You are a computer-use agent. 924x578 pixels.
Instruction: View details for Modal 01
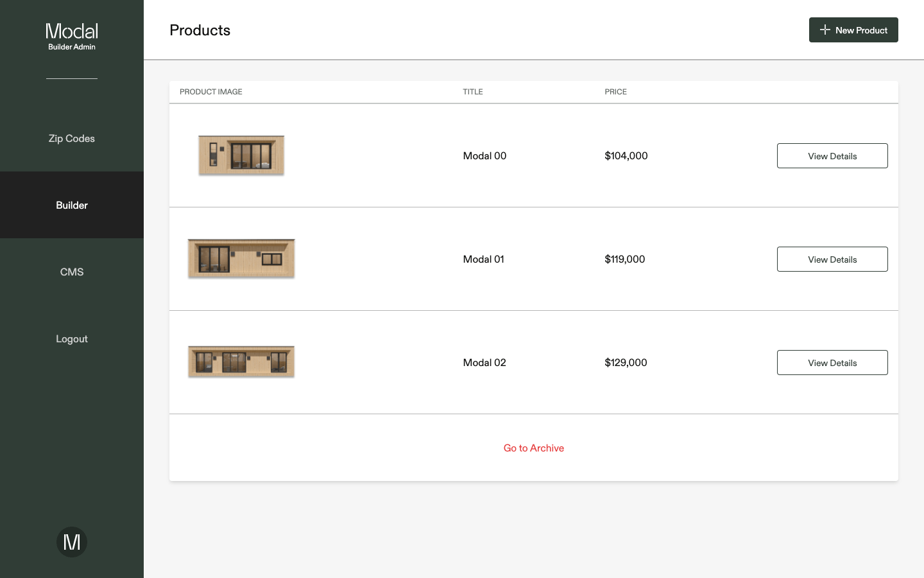(x=832, y=259)
